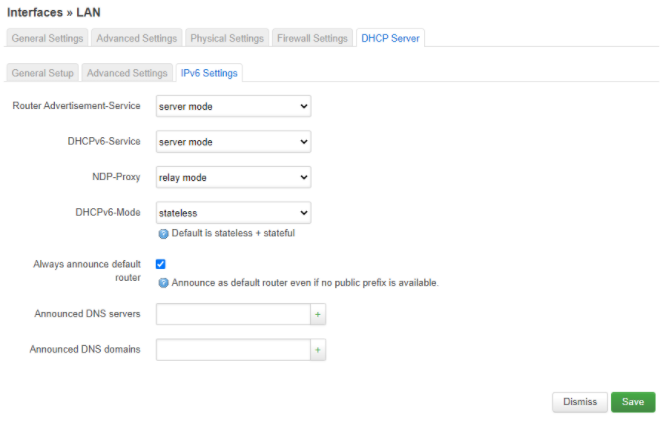This screenshot has height=425, width=667.
Task: Open Firewall Settings tab
Action: 312,38
